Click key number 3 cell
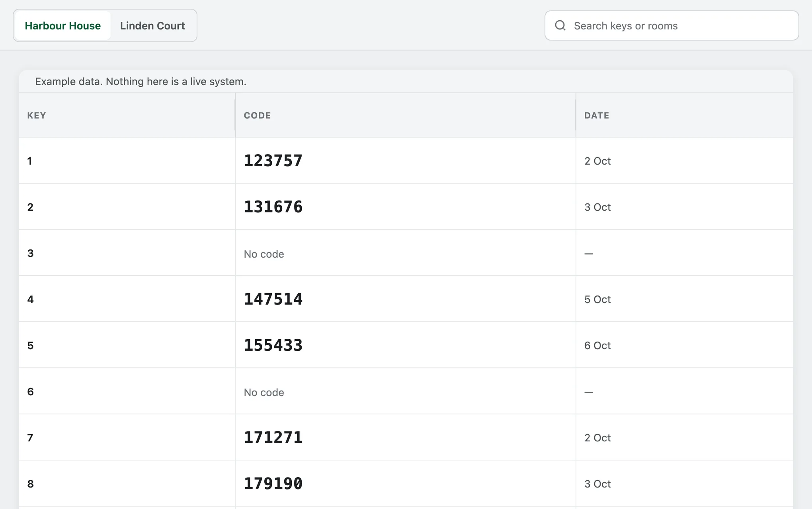812x509 pixels. pos(127,253)
